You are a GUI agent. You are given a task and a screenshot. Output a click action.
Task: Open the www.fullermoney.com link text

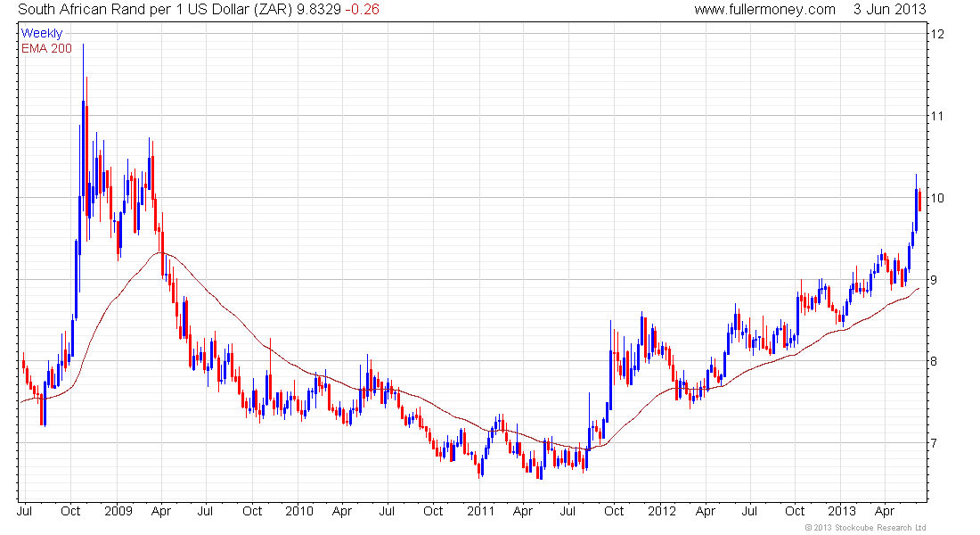764,10
